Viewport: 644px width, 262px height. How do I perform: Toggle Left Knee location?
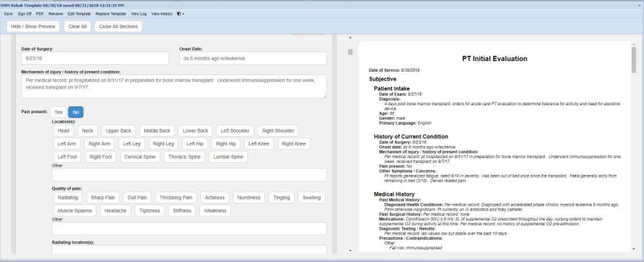(259, 144)
